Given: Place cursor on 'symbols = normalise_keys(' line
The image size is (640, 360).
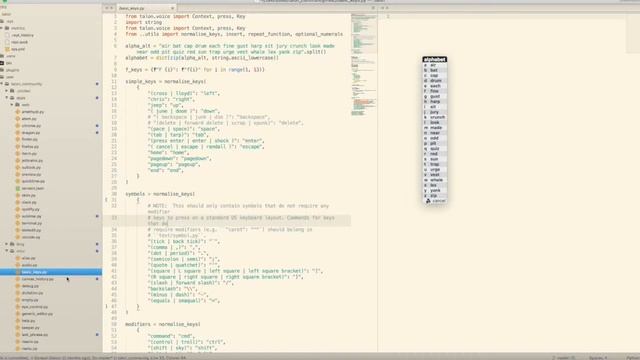Looking at the screenshot, I should click(x=160, y=194).
